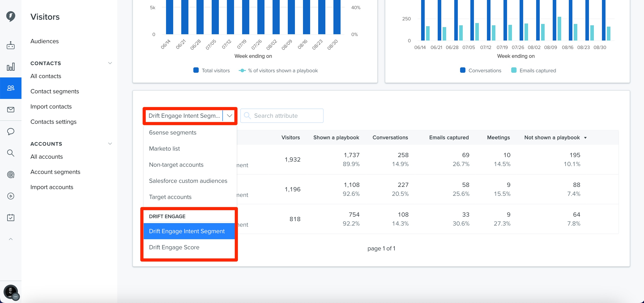
Task: Select Drift Engage Intent Segment option
Action: [189, 231]
